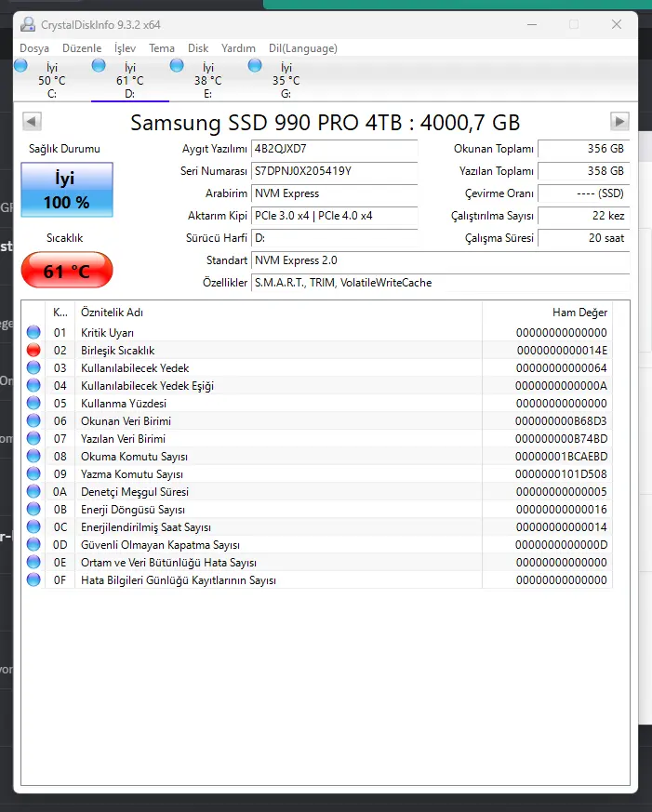The height and width of the screenshot is (812, 652).
Task: Click the Ham Değer column header
Action: pos(548,313)
